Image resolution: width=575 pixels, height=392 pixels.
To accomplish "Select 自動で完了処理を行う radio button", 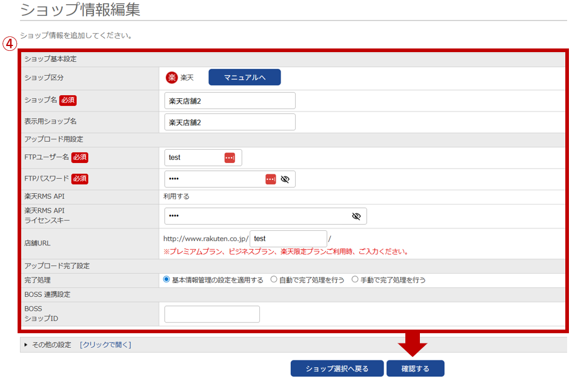I will click(274, 279).
